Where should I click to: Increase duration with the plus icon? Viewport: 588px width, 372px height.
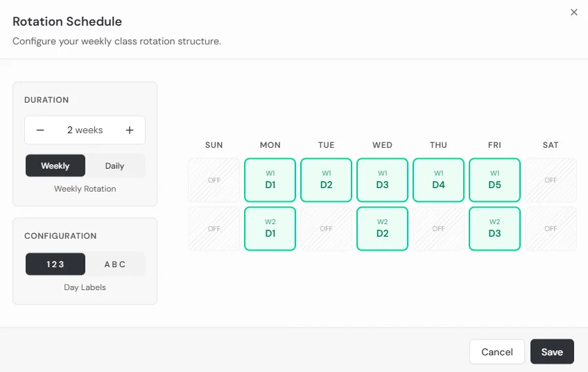click(130, 130)
